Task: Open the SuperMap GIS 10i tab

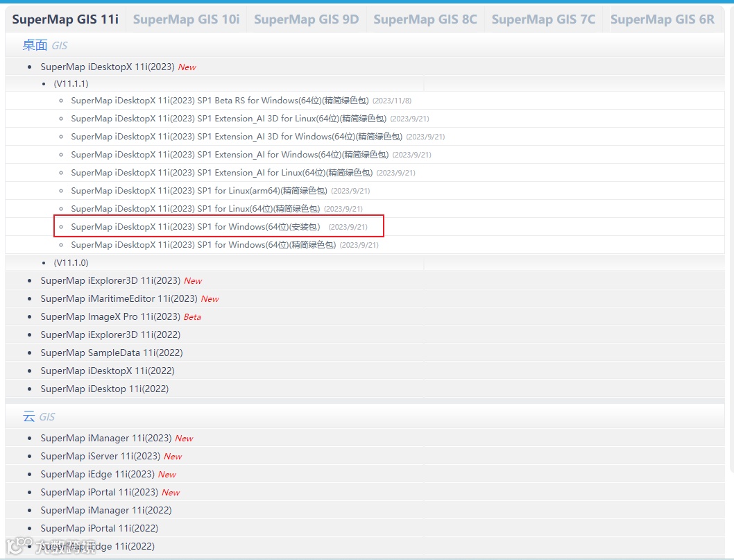Action: tap(186, 19)
